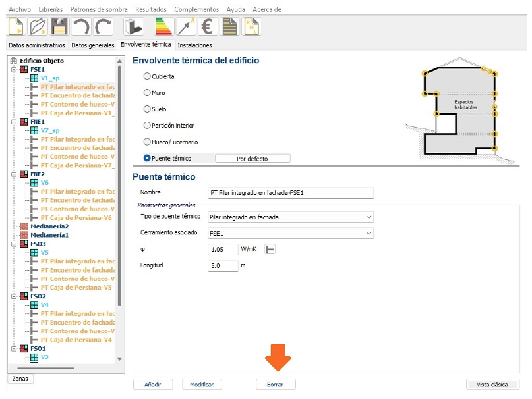This screenshot has width=532, height=399.
Task: Select the Cubierta radio button
Action: [x=147, y=76]
